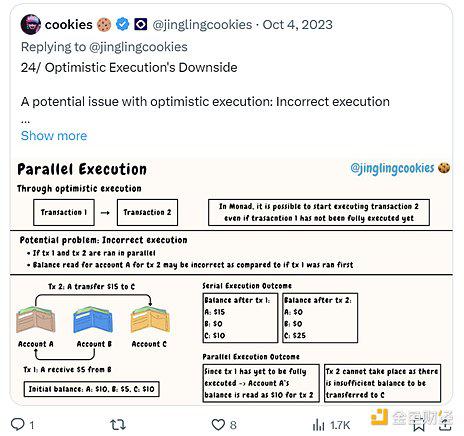464x436 pixels.
Task: Click the square affiliate badge next to the name
Action: point(141,24)
